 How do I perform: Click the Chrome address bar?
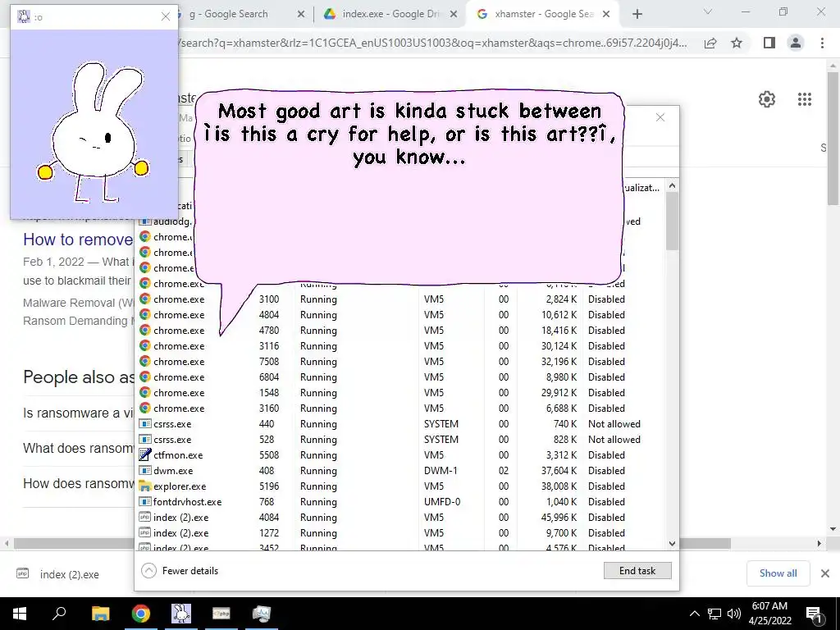click(x=434, y=43)
